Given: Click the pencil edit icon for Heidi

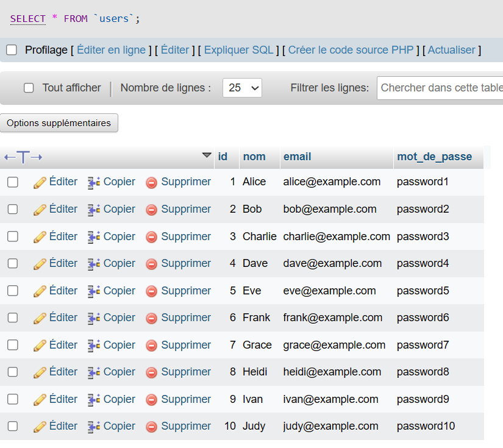Looking at the screenshot, I should coord(40,372).
